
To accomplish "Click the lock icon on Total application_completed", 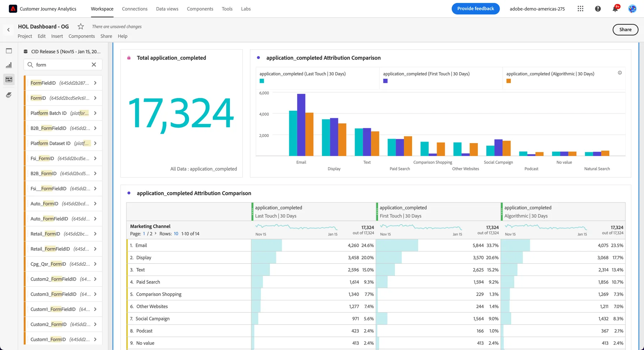I will coord(129,58).
